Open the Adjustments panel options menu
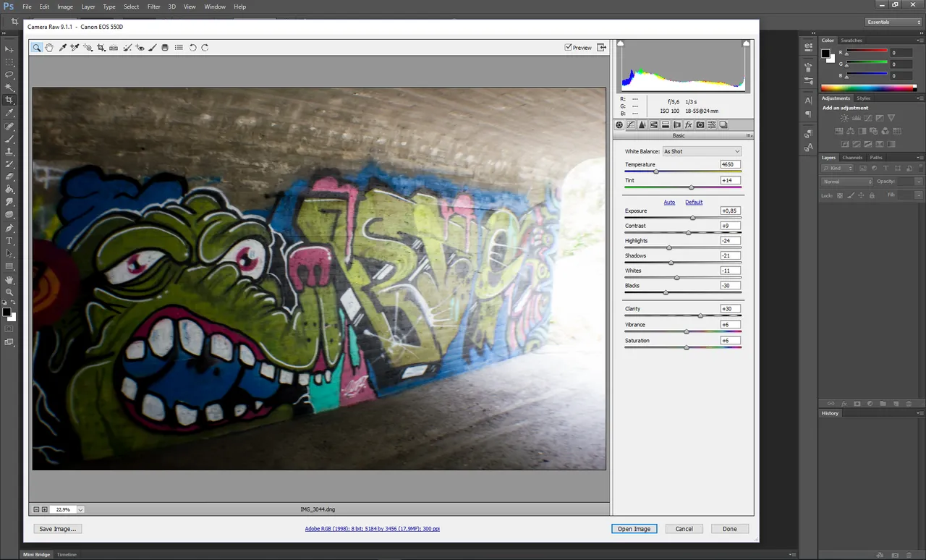The image size is (926, 560). 919,98
